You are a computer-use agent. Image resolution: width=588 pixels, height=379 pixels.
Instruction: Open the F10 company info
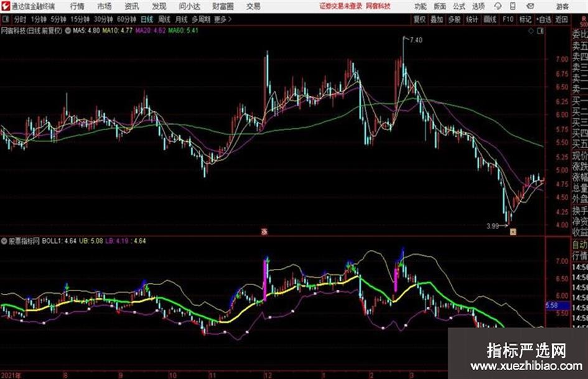(508, 19)
